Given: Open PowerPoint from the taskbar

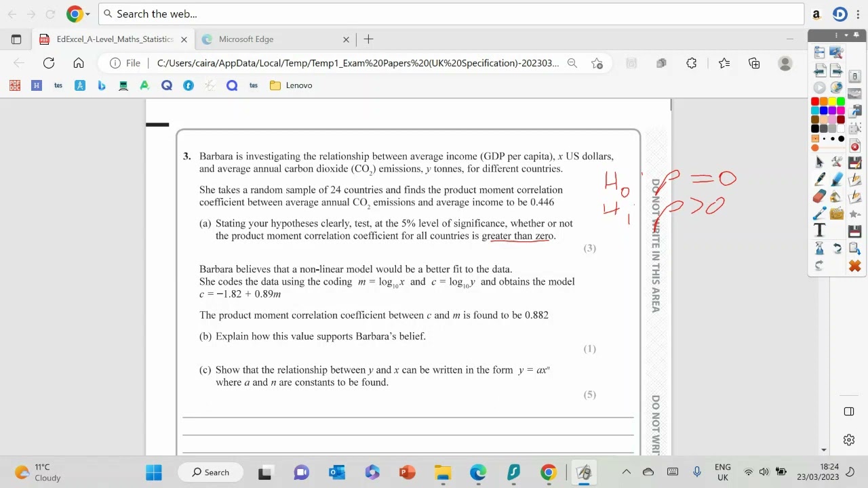Looking at the screenshot, I should coord(407,472).
